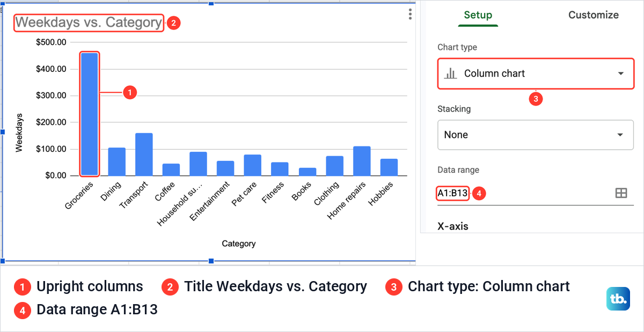Open the Chart type dropdown
The height and width of the screenshot is (332, 644).
coord(536,73)
